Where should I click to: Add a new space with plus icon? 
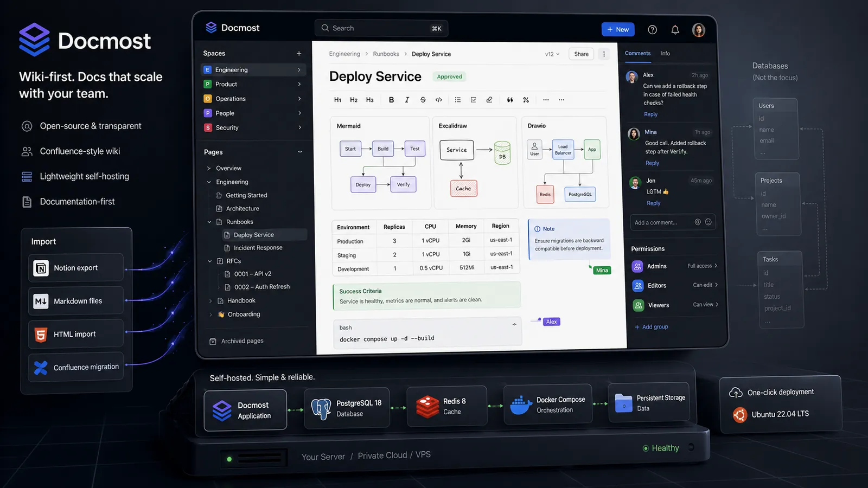pyautogui.click(x=299, y=53)
